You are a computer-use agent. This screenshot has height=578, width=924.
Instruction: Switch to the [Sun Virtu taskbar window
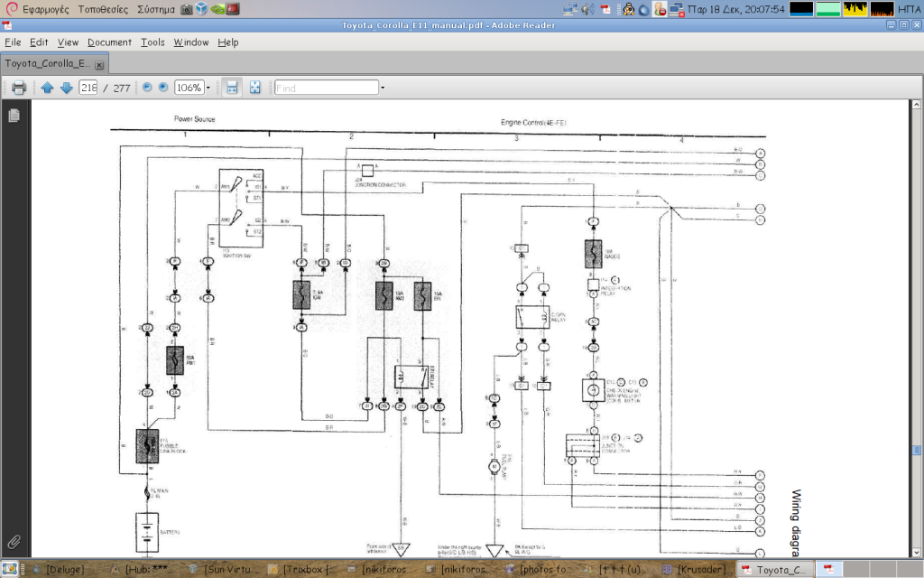pyautogui.click(x=222, y=569)
